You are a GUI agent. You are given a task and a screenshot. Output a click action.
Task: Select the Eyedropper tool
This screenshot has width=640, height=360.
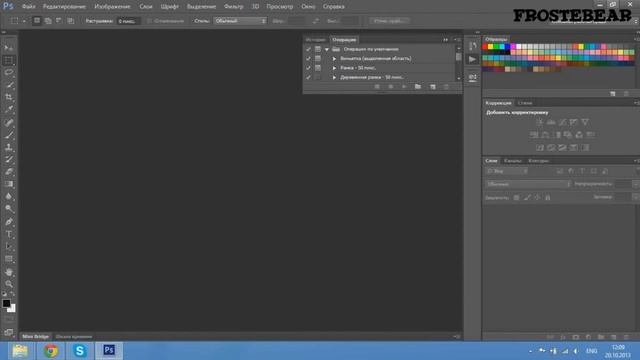[x=9, y=109]
